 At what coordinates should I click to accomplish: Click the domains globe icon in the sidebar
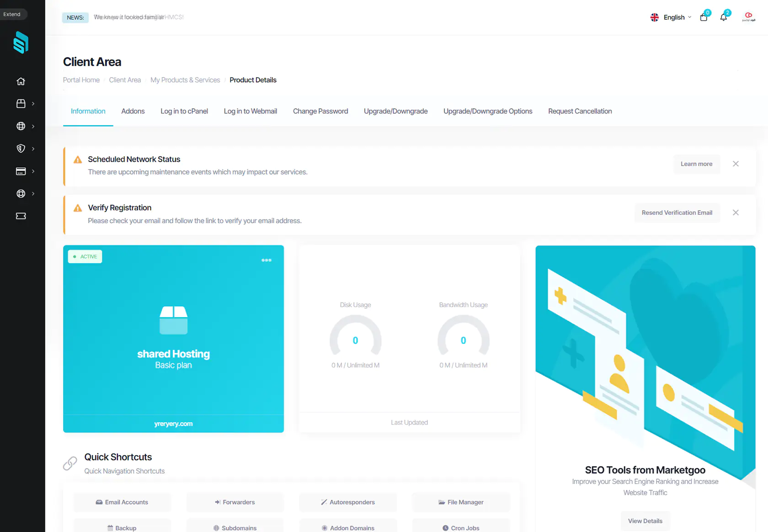(x=21, y=126)
